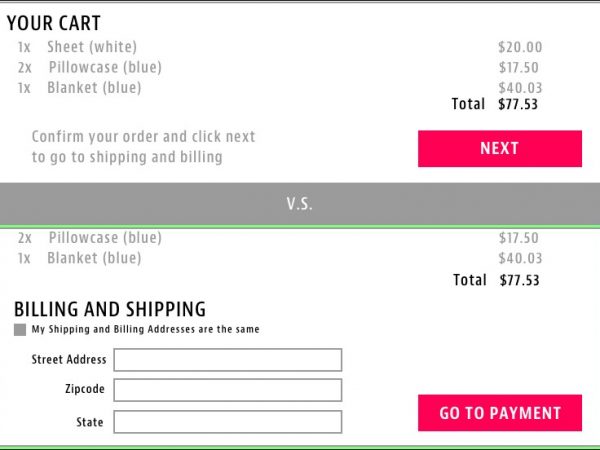Click the Street Address label
The height and width of the screenshot is (450, 600).
[x=69, y=360]
